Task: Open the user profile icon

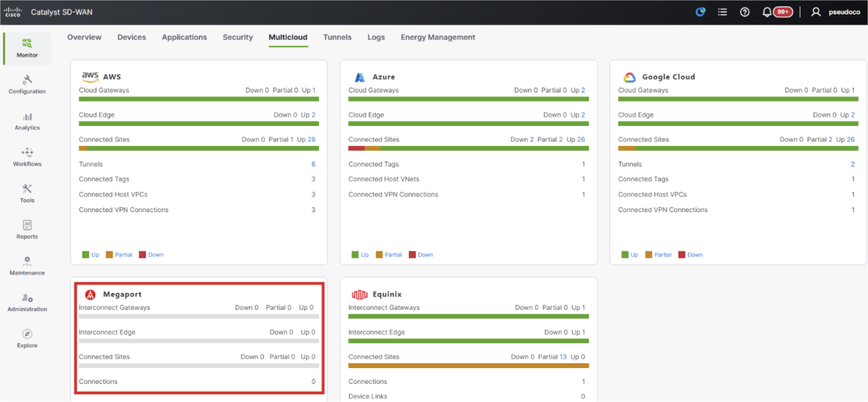Action: (x=816, y=12)
